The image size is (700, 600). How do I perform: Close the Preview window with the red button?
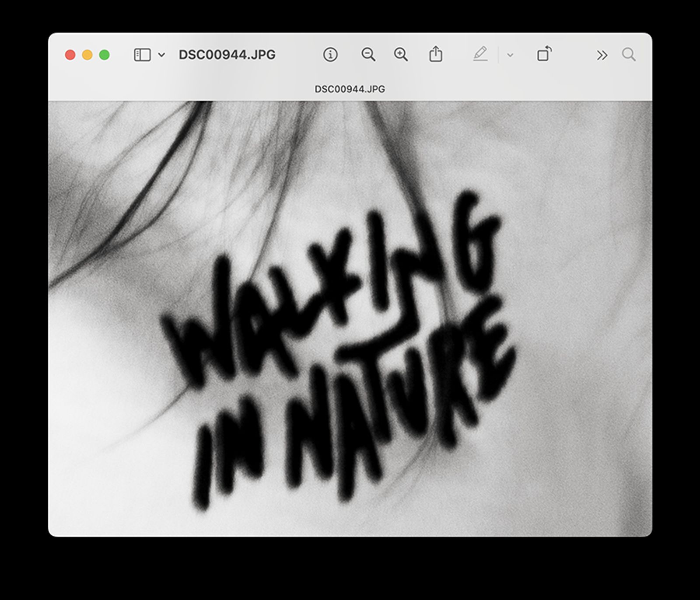[x=70, y=55]
